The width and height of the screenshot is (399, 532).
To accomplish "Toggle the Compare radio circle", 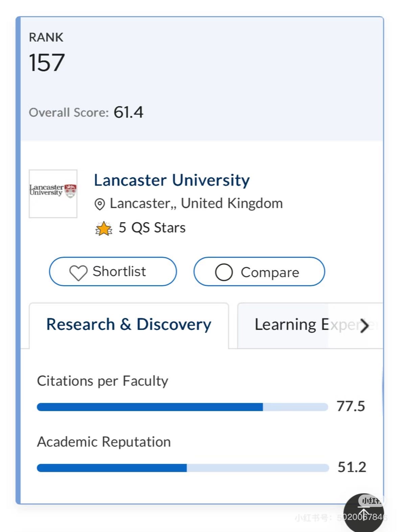I will pos(224,272).
